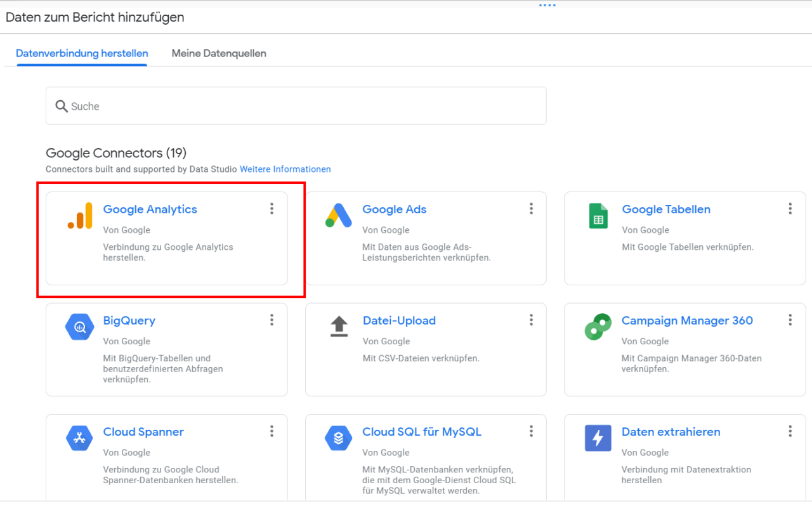This screenshot has width=812, height=506.
Task: Switch to the Meine Datenquellen tab
Action: (218, 53)
